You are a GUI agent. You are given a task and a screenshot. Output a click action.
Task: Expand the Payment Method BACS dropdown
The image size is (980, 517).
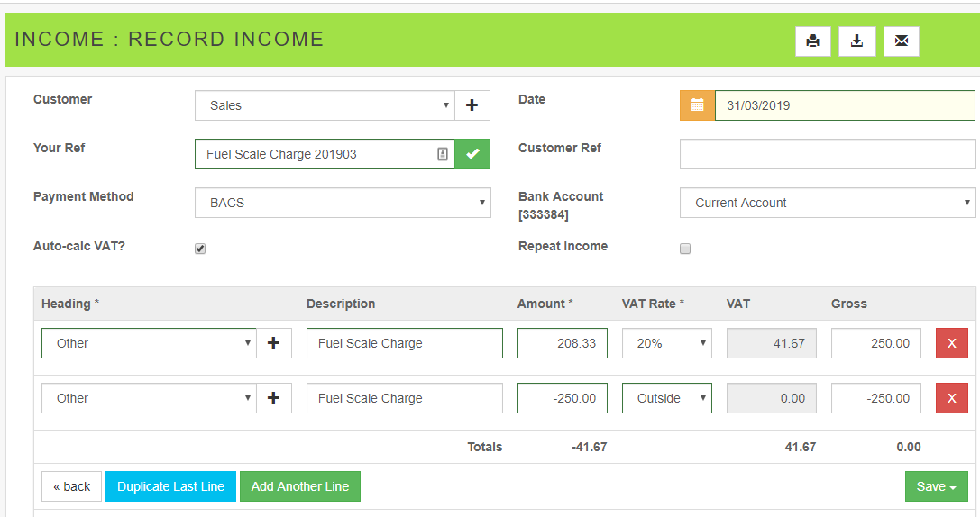point(343,203)
